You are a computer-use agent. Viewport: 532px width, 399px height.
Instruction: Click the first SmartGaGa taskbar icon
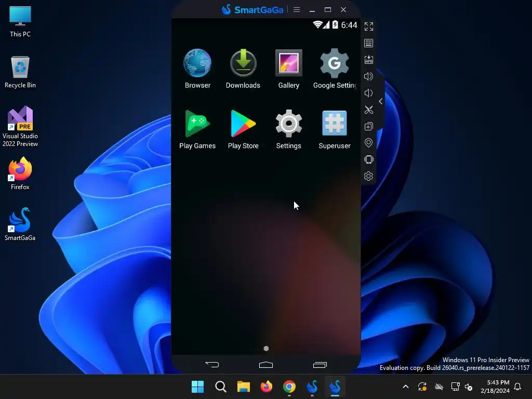312,387
